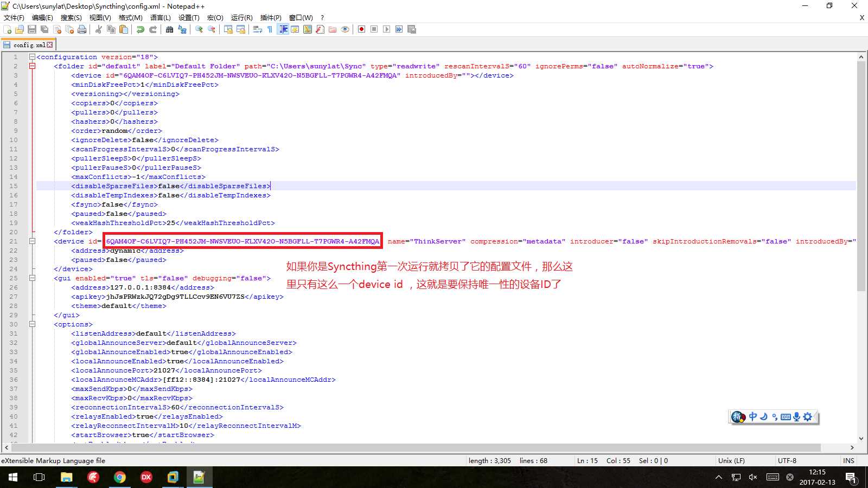Click the Close All toolbar icon
Viewport: 868px width, 488px height.
[69, 29]
